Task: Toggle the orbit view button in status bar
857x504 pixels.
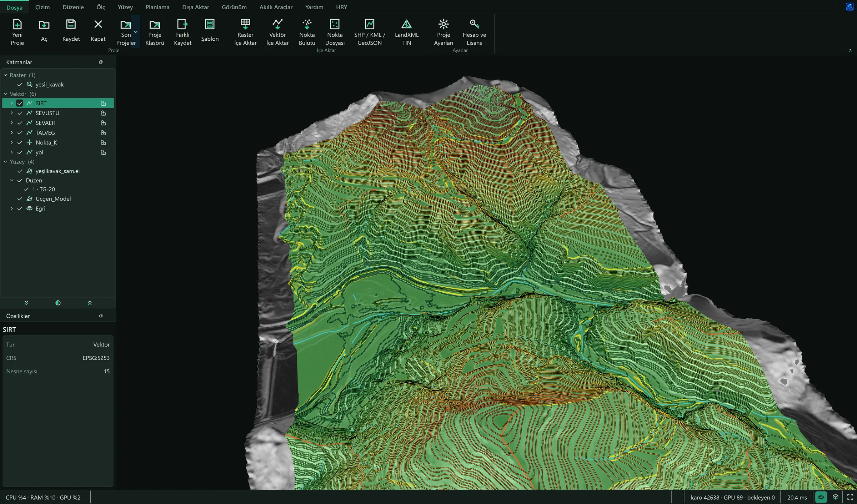Action: 821,497
